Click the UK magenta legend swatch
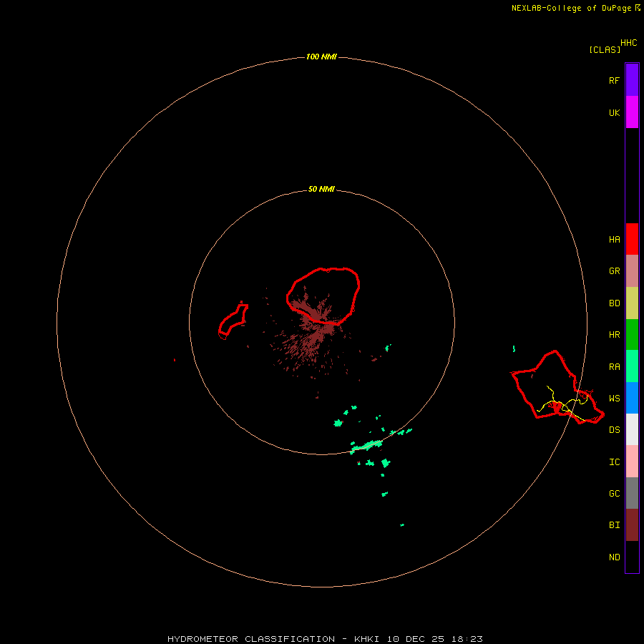Viewport: 644px width, 644px height. click(632, 112)
